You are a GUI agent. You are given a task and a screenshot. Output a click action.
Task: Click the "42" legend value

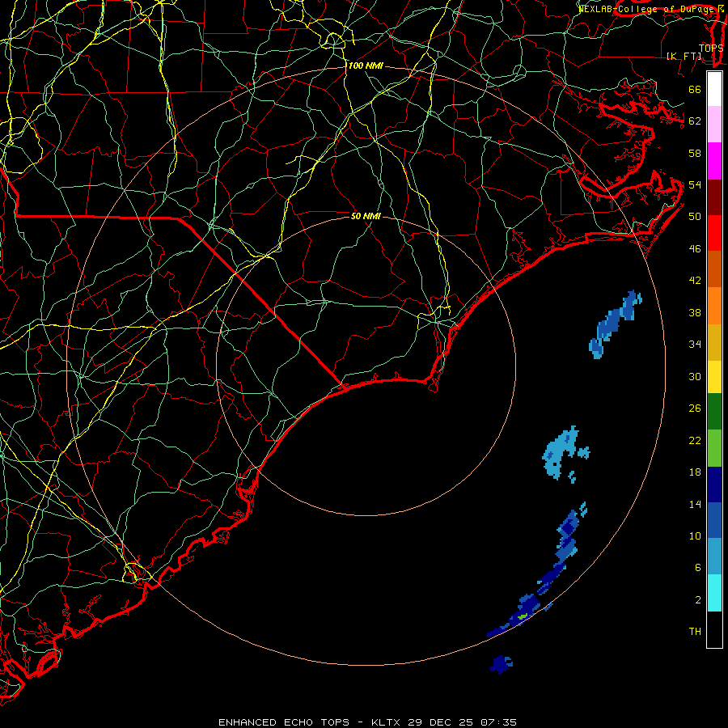(695, 281)
